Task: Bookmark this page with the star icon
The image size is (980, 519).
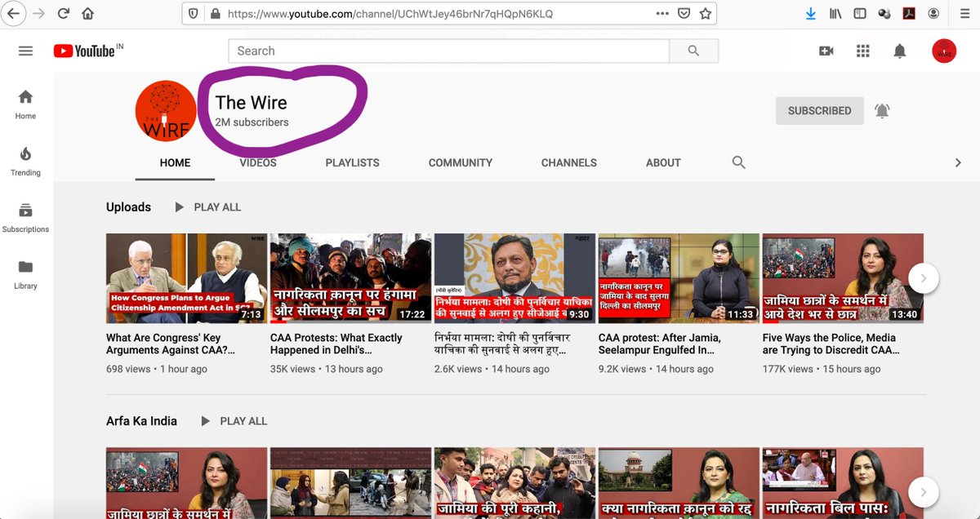Action: (706, 14)
